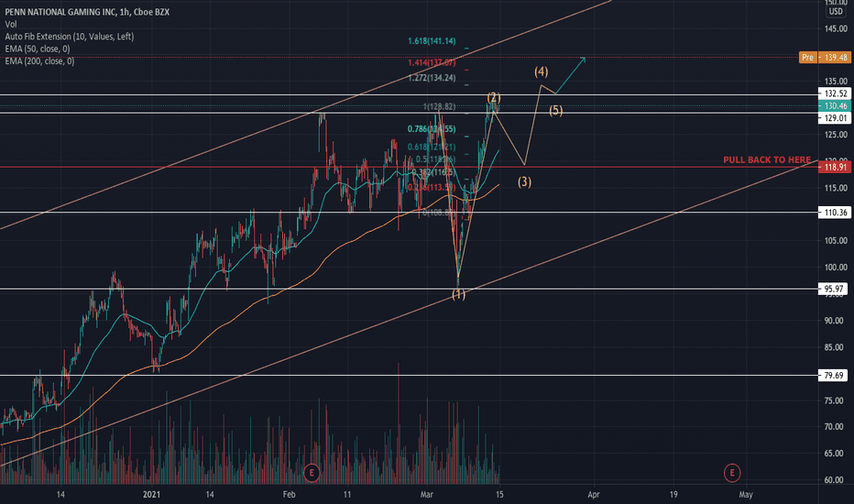
Task: Click the 110.36 horizontal line price label
Action: [835, 213]
